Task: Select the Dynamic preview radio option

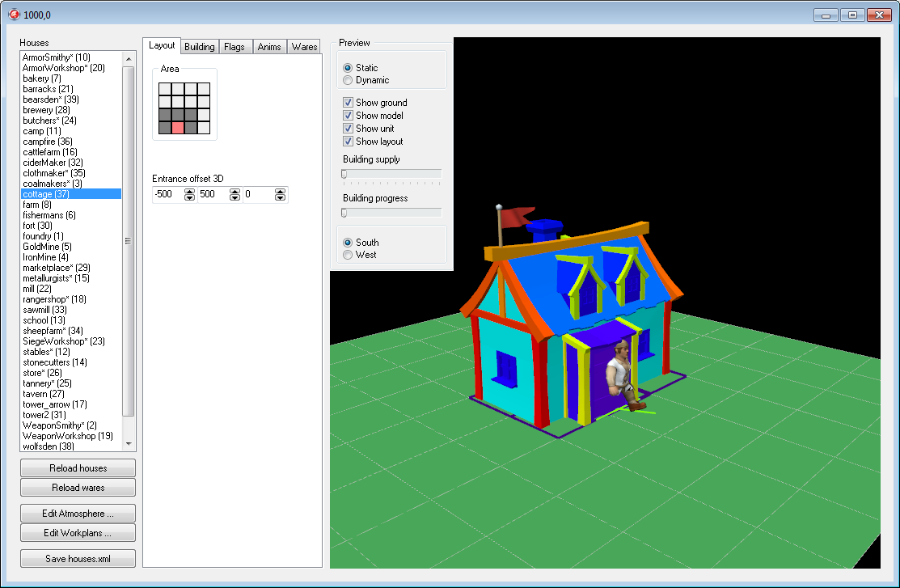Action: [x=348, y=80]
